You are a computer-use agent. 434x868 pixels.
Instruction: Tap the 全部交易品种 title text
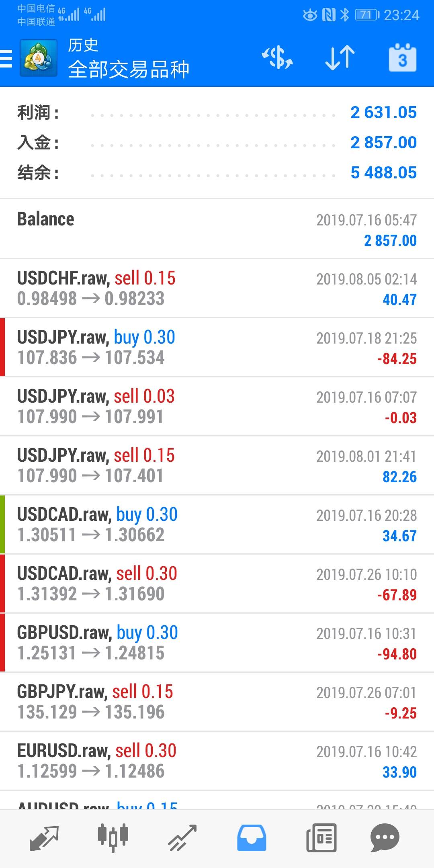pos(129,70)
